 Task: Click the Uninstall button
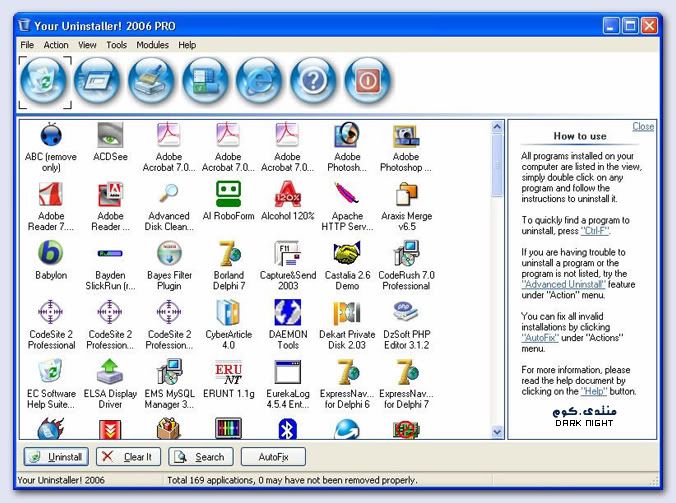click(56, 457)
